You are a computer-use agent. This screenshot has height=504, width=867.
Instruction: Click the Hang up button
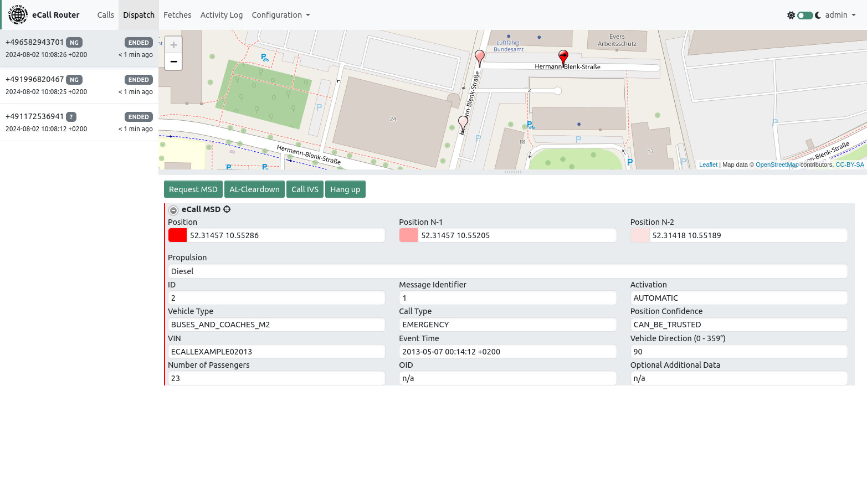345,189
